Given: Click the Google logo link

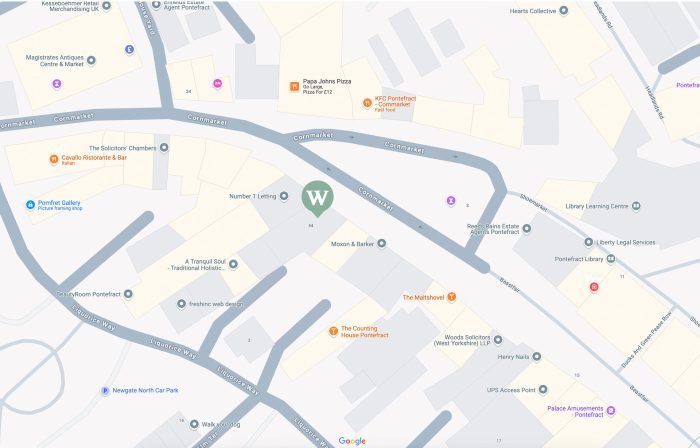Looking at the screenshot, I should click(352, 441).
